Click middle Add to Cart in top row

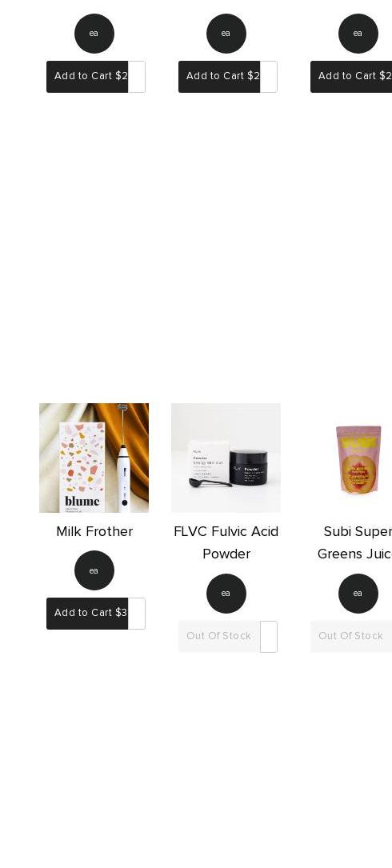(219, 76)
